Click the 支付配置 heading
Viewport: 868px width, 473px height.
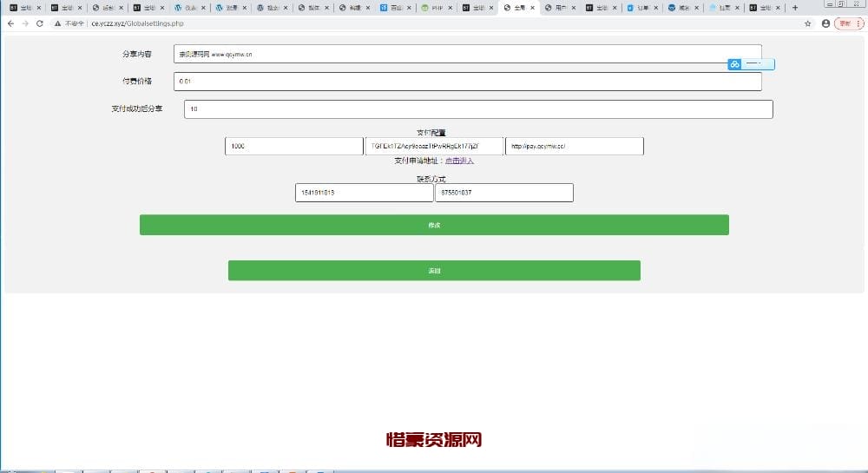pyautogui.click(x=431, y=133)
